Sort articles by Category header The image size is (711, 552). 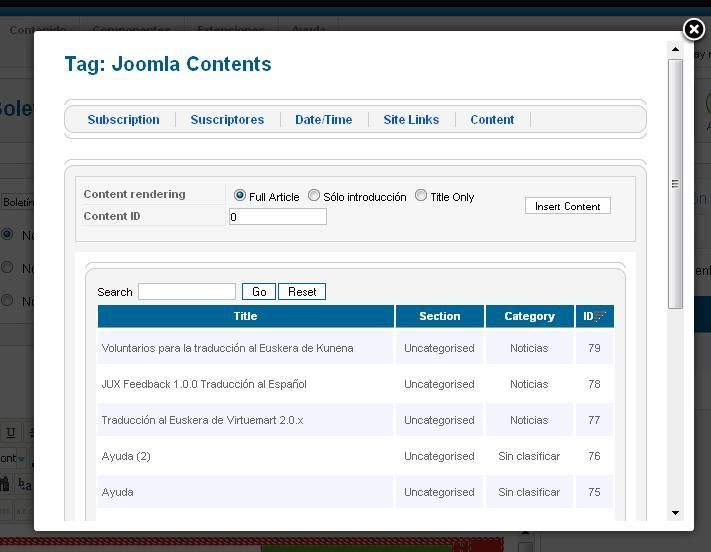click(529, 316)
